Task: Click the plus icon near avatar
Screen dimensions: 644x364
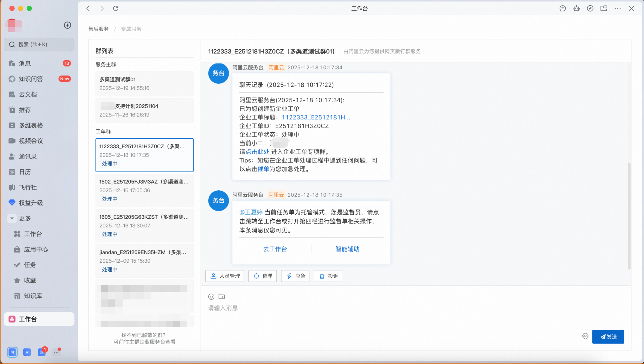Action: coord(68,25)
